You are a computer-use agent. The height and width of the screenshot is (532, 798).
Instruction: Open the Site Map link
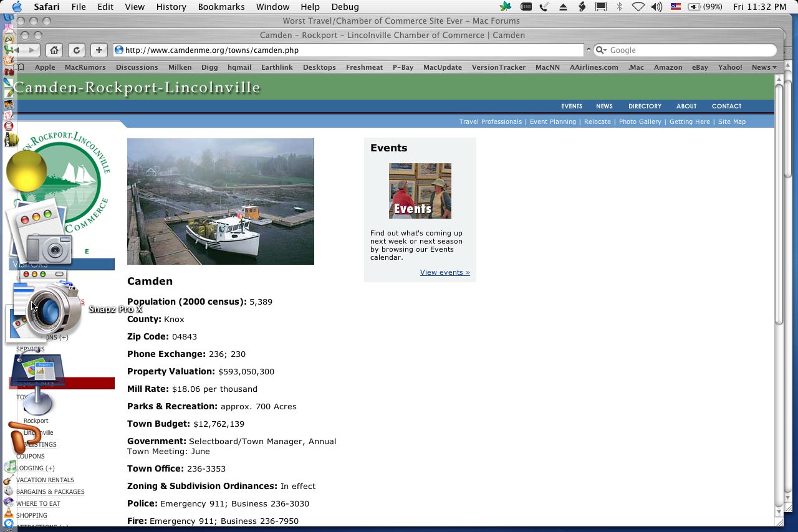[x=732, y=122]
